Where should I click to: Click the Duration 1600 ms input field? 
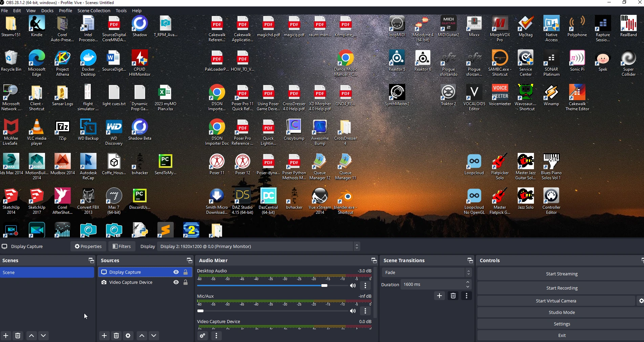pos(432,284)
